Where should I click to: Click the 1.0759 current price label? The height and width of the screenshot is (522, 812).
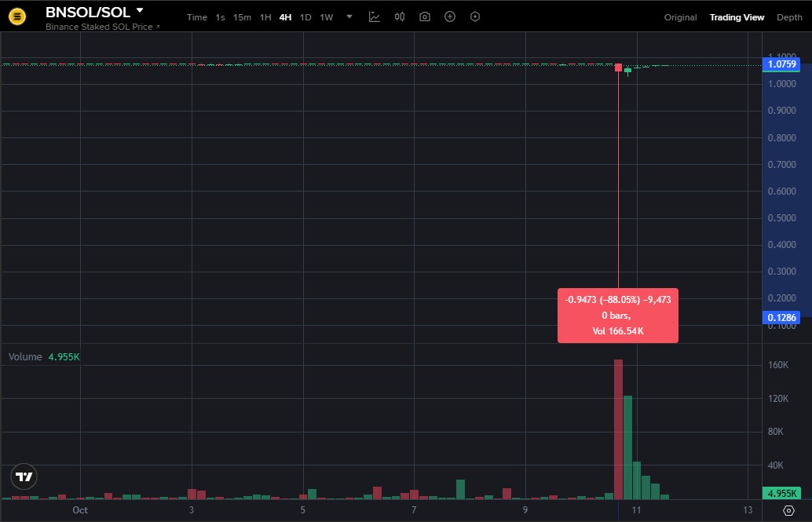[x=782, y=64]
